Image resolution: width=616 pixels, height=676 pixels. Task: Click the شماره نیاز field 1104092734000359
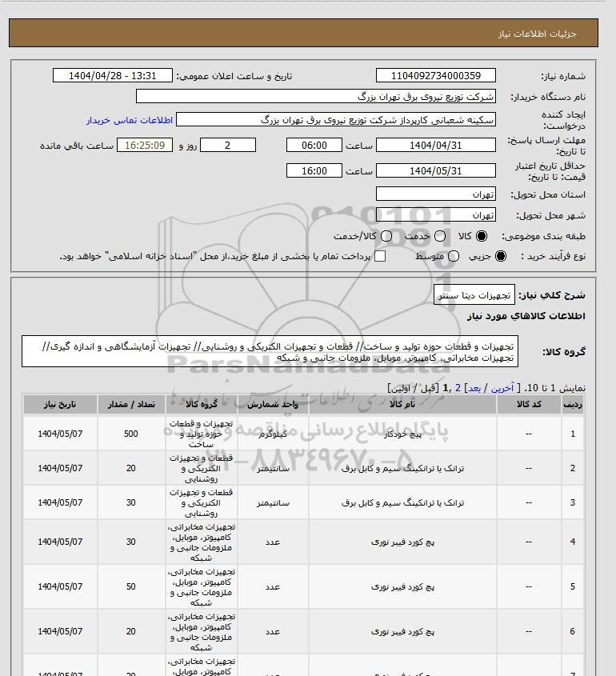[x=436, y=75]
